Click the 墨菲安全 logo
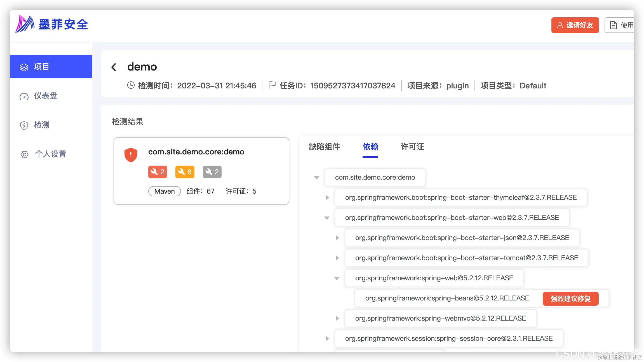 pos(52,24)
